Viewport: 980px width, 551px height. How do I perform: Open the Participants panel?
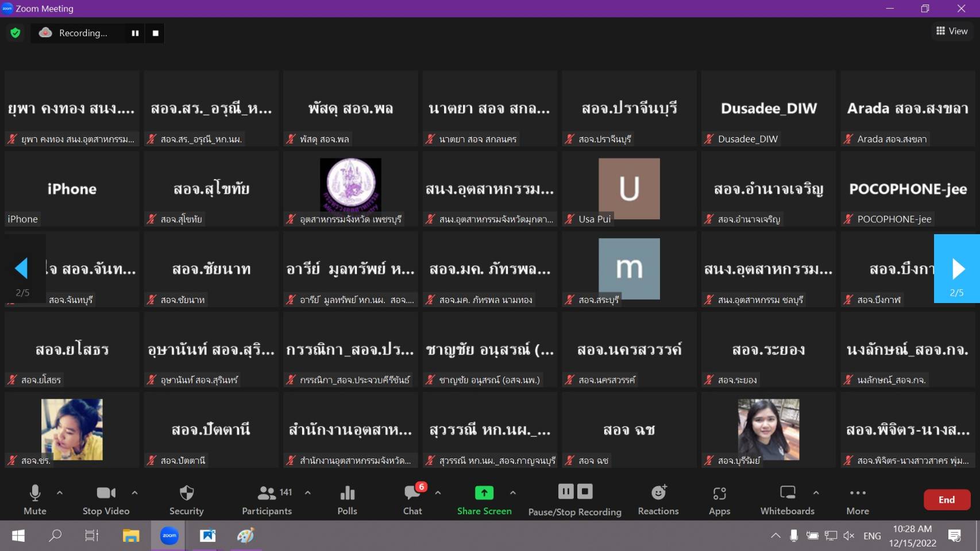267,499
